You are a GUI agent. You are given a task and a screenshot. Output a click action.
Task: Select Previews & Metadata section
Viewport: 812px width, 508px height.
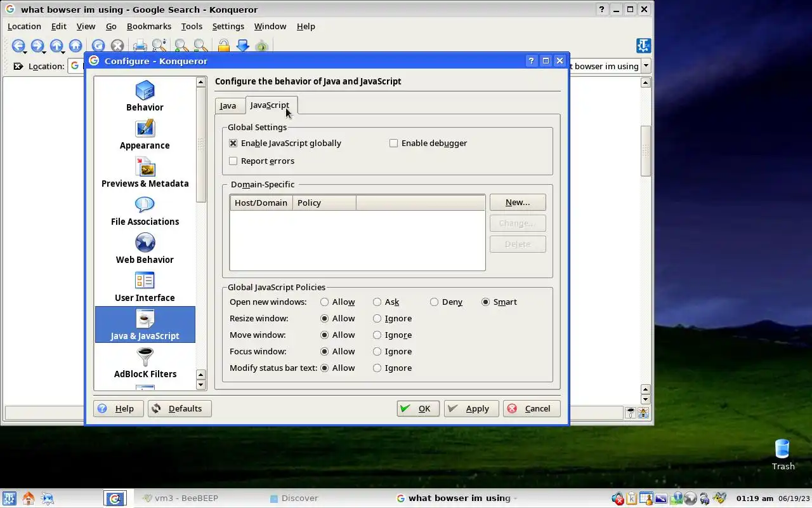pyautogui.click(x=145, y=172)
